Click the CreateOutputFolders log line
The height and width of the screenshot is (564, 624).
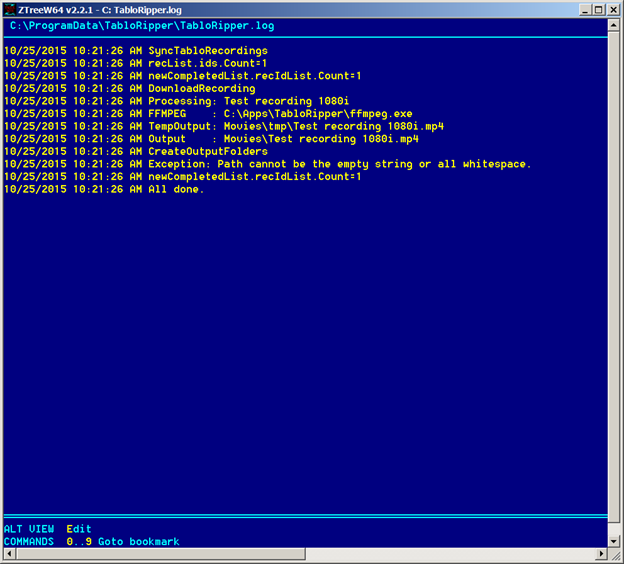[x=136, y=152]
